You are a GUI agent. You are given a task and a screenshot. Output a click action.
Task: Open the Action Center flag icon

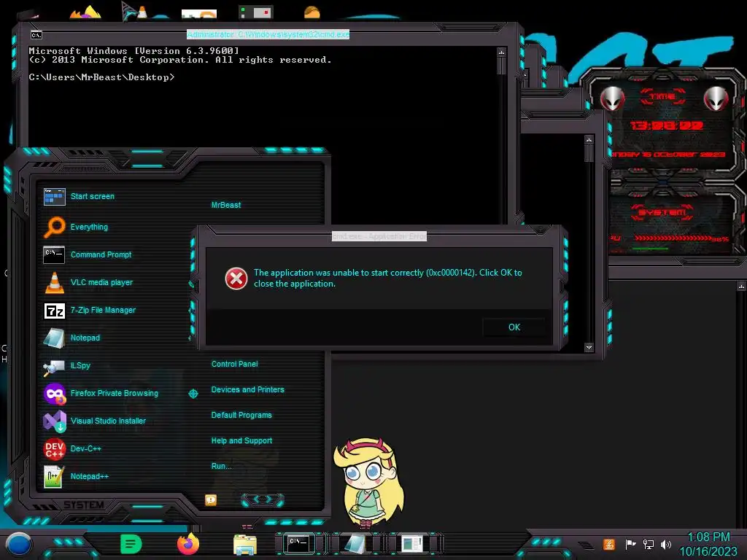click(630, 544)
